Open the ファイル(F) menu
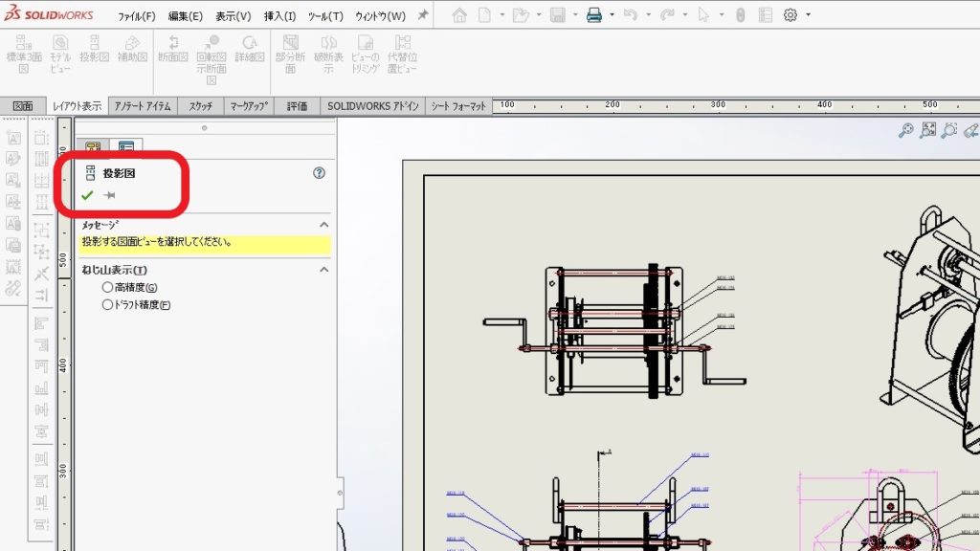 click(136, 16)
